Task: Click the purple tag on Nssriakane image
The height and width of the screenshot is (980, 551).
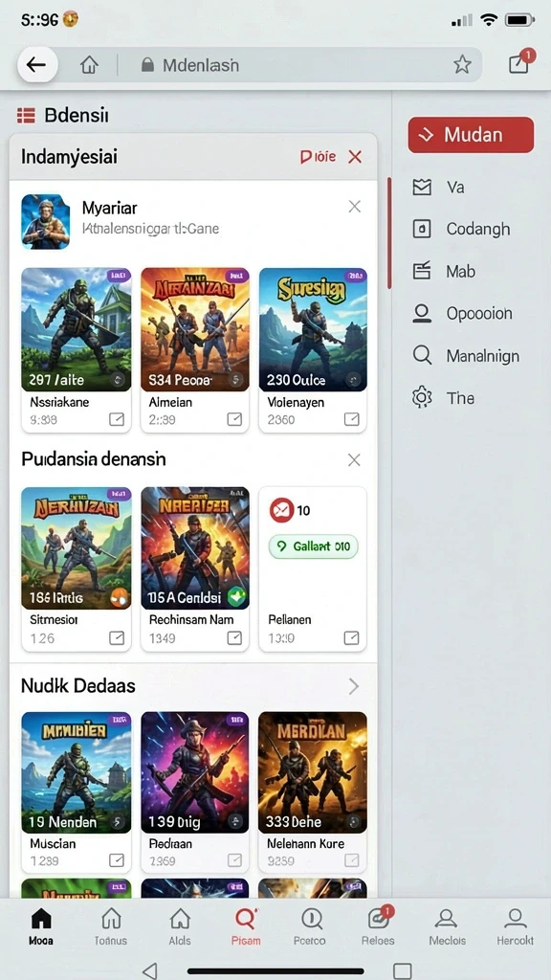Action: [x=118, y=276]
